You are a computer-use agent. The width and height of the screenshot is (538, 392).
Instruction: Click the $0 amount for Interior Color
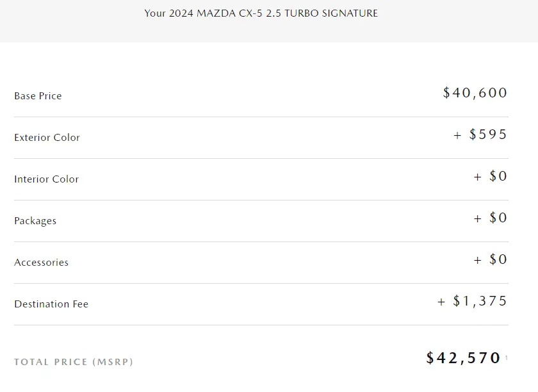click(x=498, y=176)
